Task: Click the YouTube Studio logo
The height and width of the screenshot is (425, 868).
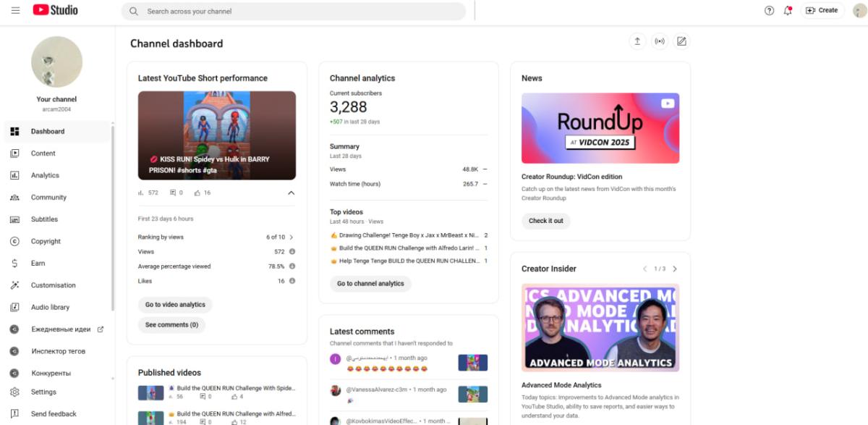Action: pyautogui.click(x=55, y=10)
